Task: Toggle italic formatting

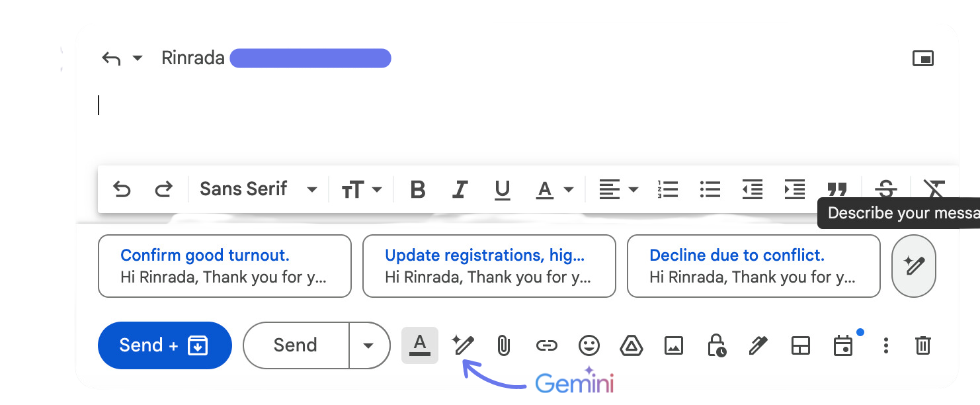Action: (x=460, y=190)
